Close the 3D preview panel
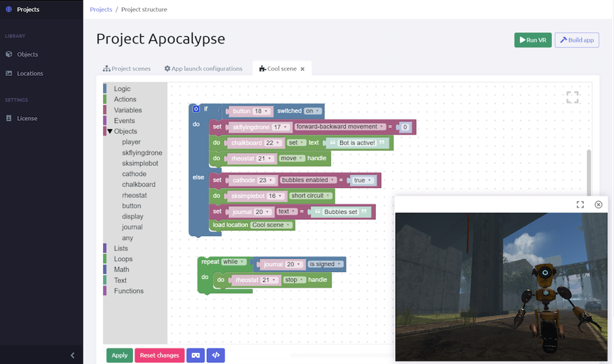614x364 pixels. click(x=598, y=205)
